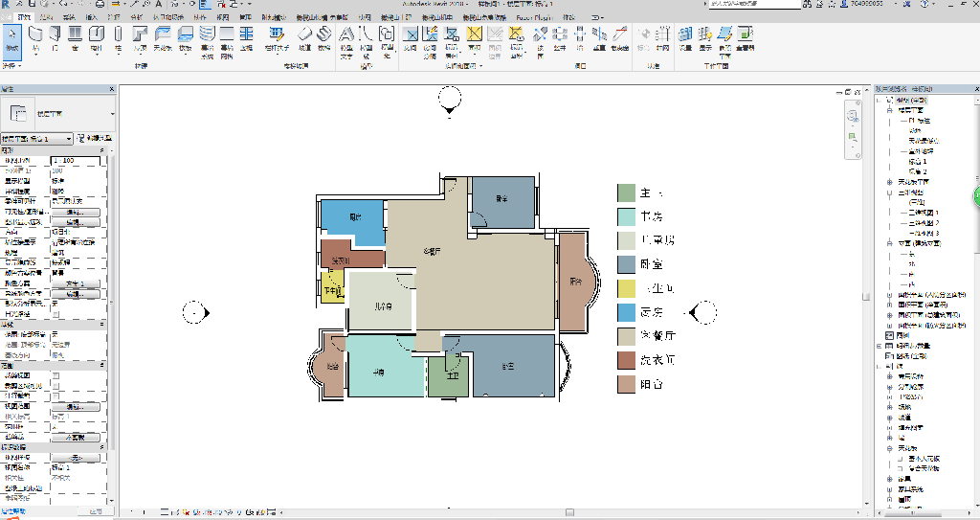
Task: Open the Model Text tool
Action: click(345, 40)
